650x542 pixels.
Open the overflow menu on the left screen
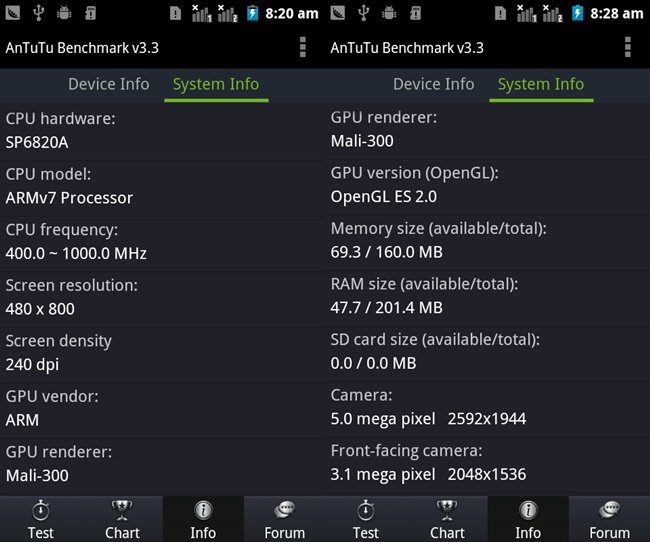coord(303,48)
